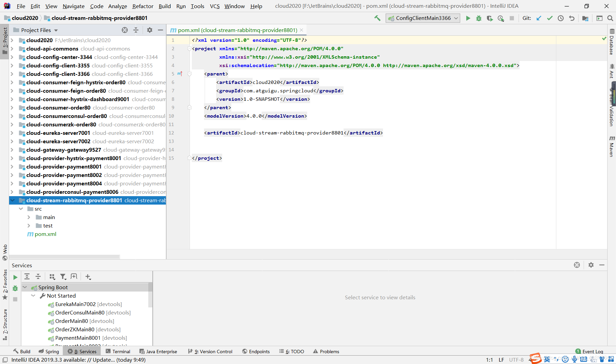Click the Git Commit checkmark icon
616x364 pixels.
point(550,18)
